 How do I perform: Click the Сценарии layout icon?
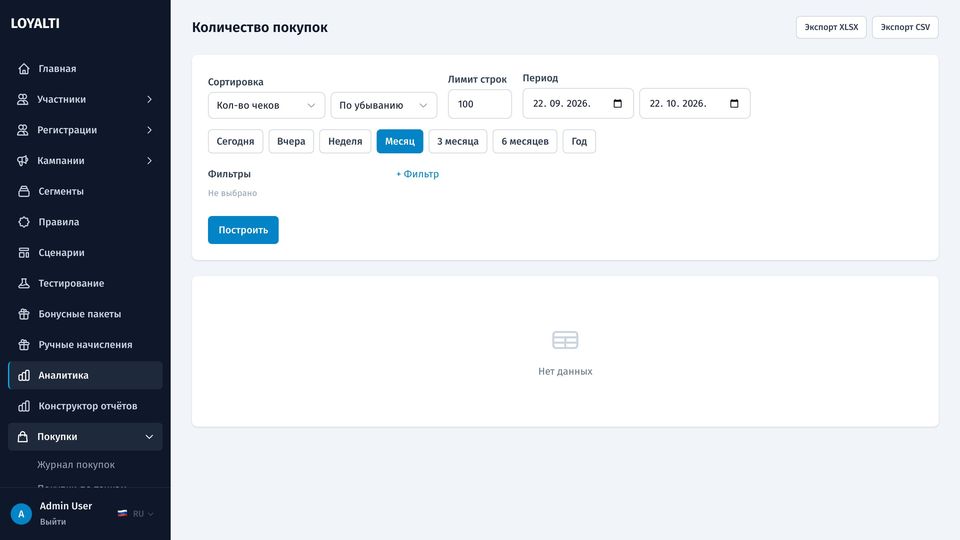(x=24, y=252)
